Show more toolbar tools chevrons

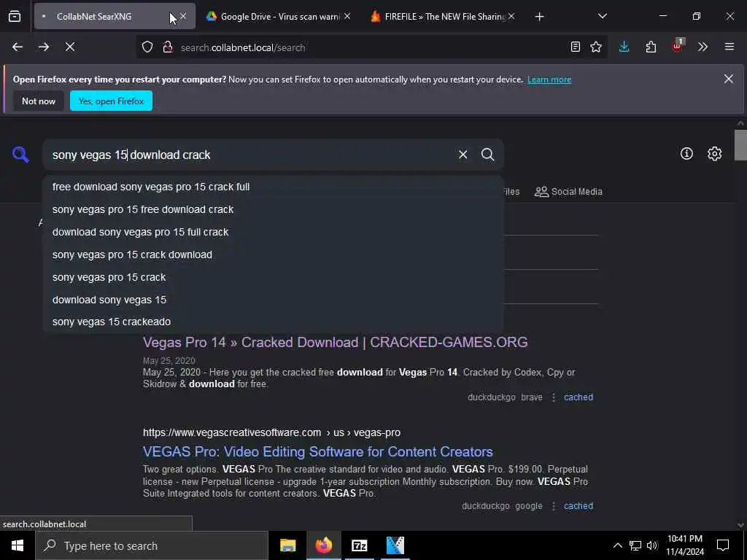coord(703,47)
